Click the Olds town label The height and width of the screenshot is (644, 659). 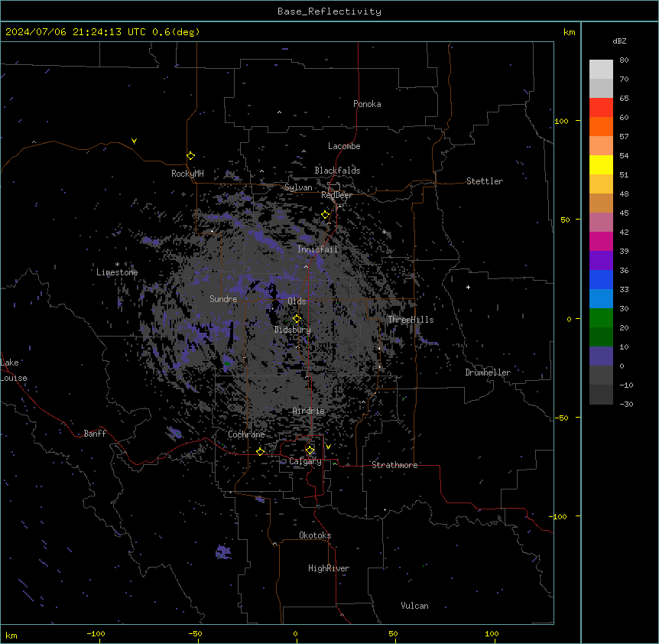click(297, 301)
